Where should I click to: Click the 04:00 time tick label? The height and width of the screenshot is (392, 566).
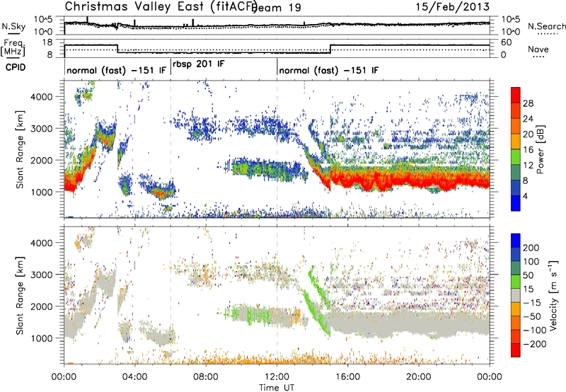[135, 377]
